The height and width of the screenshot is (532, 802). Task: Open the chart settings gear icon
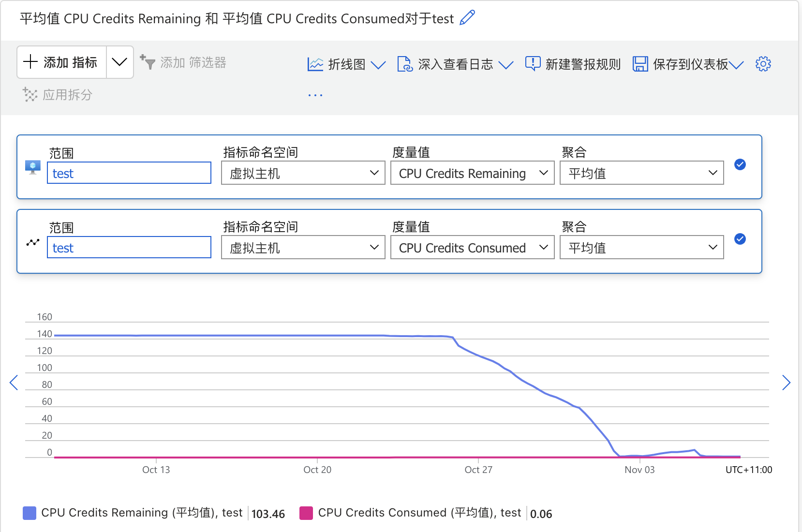click(x=763, y=63)
